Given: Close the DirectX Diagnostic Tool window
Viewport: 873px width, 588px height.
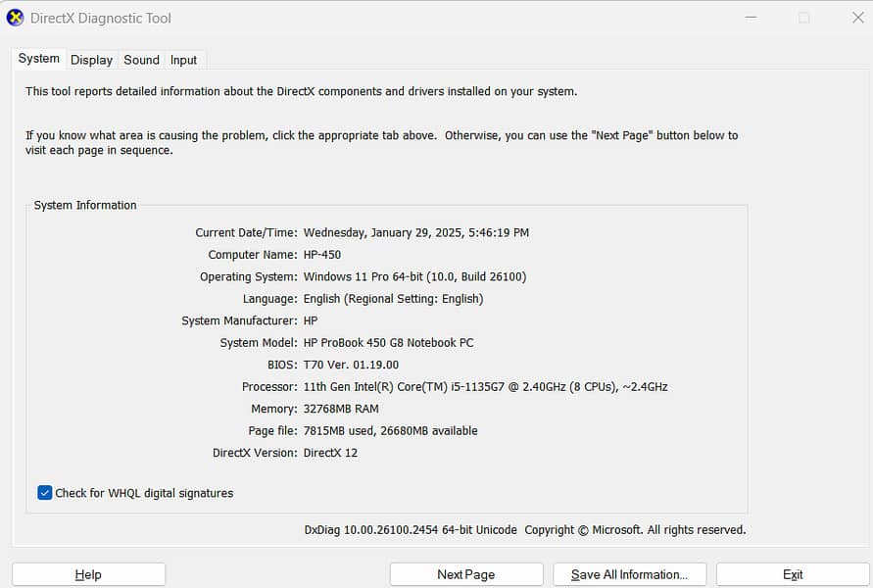Looking at the screenshot, I should (857, 18).
